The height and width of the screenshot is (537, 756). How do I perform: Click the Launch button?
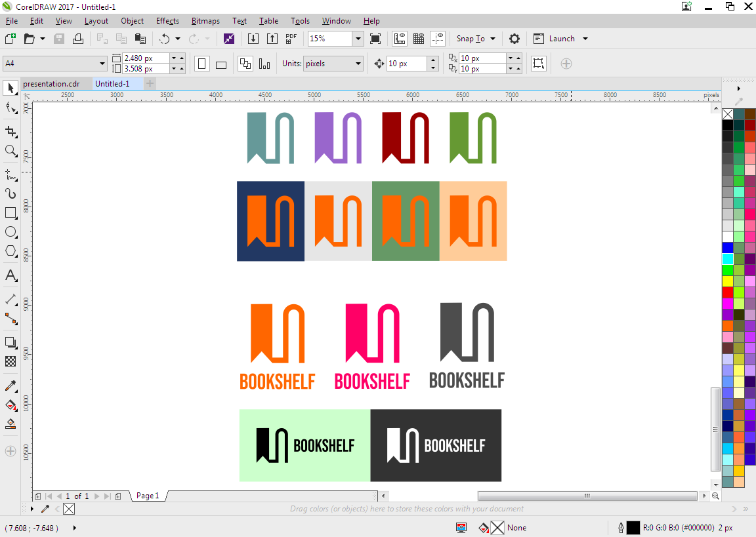[555, 39]
